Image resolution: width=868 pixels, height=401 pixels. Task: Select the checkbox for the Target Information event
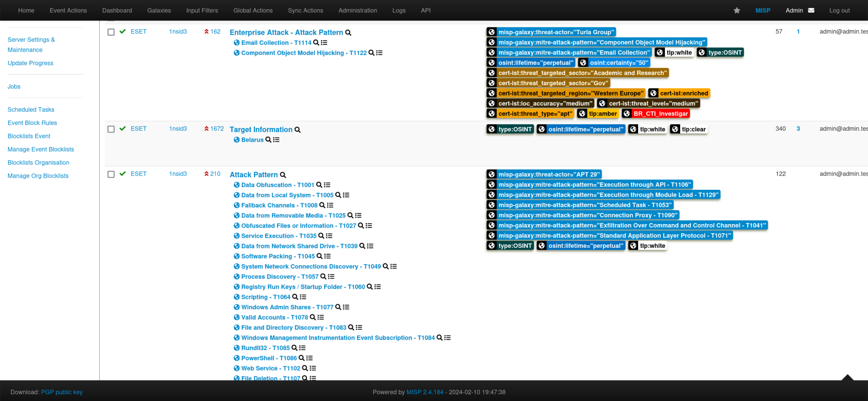111,129
